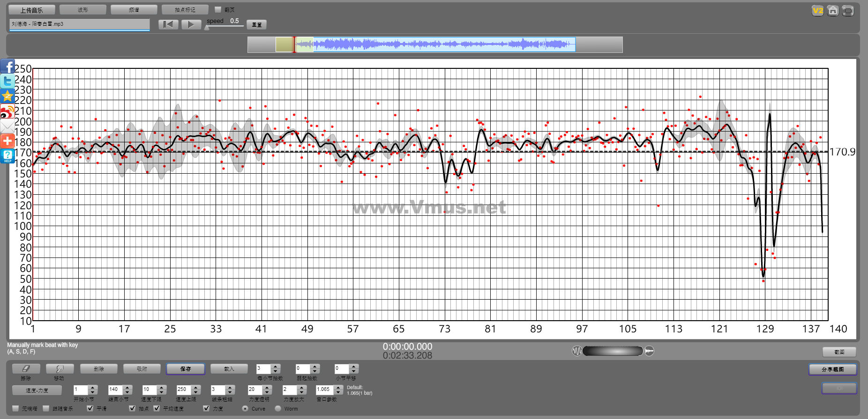The width and height of the screenshot is (868, 419).
Task: Decrease the 结束小节 end-bar stepper value
Action: 127,392
